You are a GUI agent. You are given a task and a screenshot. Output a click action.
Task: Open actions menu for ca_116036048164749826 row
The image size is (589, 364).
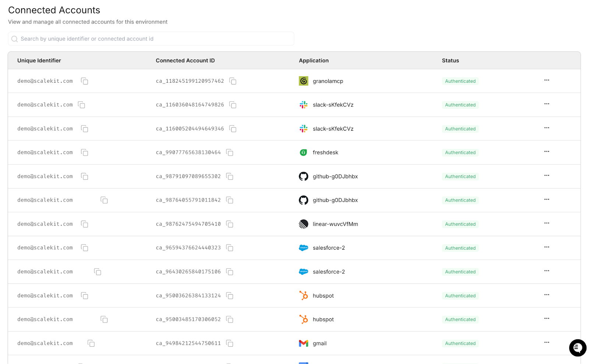tap(547, 104)
